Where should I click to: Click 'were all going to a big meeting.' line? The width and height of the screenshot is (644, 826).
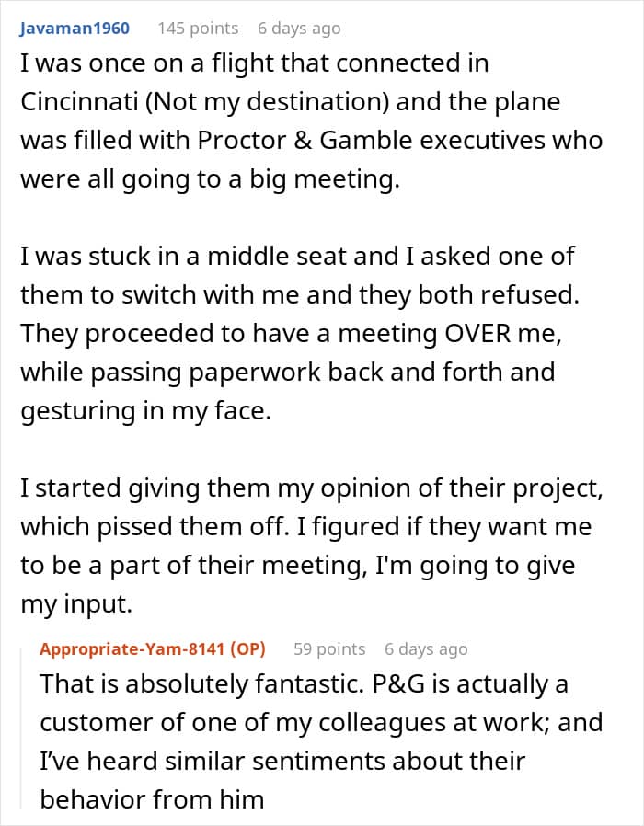pyautogui.click(x=211, y=179)
